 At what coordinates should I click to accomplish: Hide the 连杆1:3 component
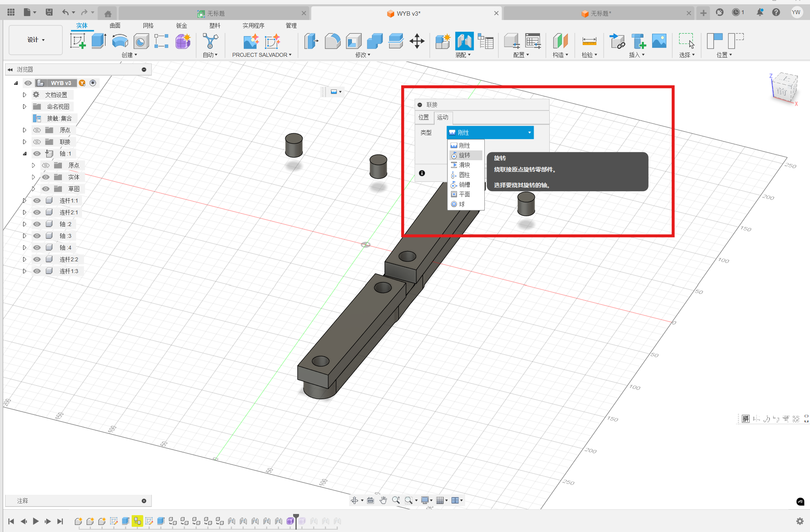(37, 271)
